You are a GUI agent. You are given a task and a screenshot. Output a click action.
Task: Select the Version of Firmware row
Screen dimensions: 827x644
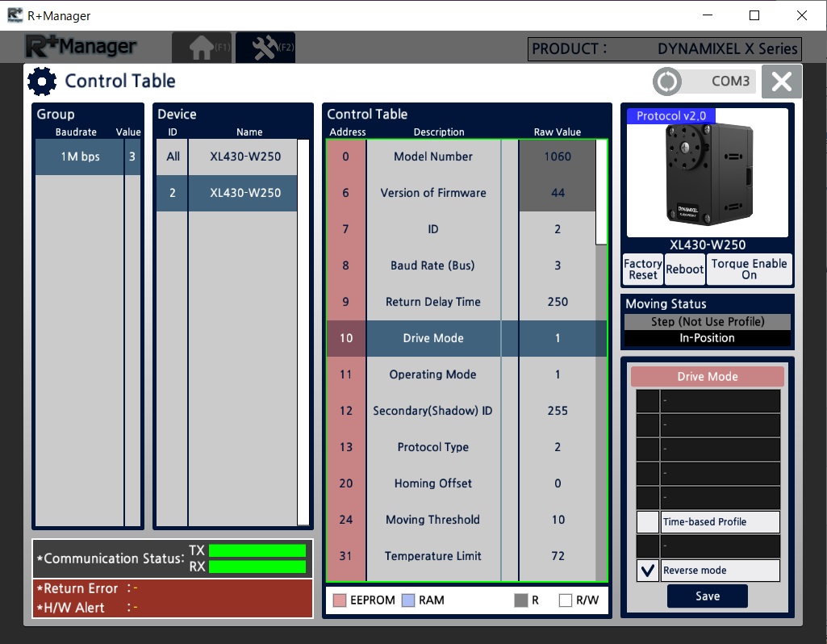tap(461, 193)
